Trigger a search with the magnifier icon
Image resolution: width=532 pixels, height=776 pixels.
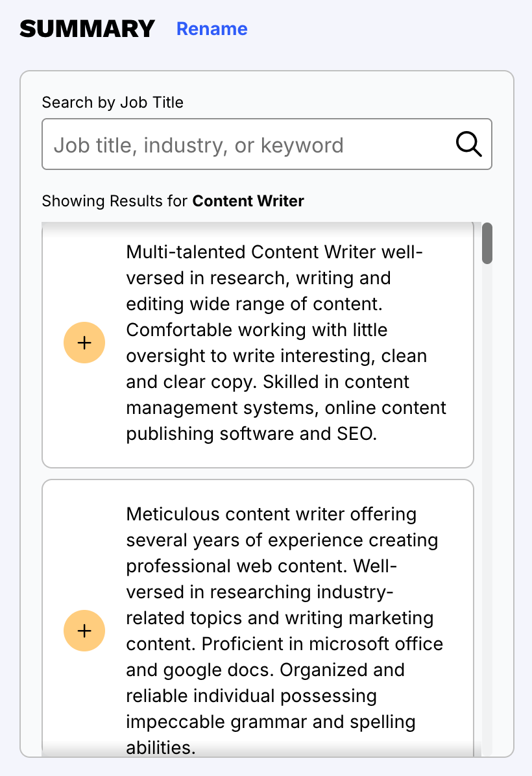pyautogui.click(x=468, y=144)
